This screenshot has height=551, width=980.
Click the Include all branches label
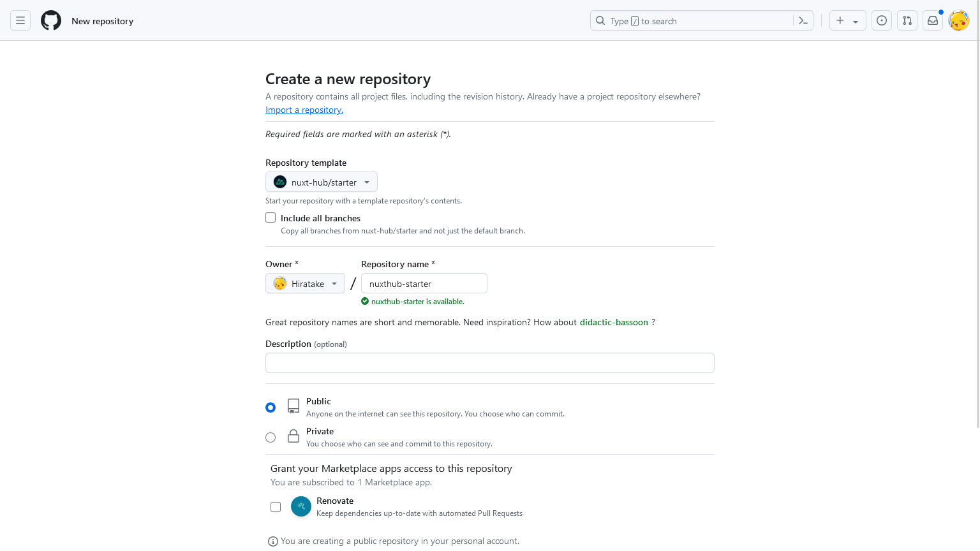pyautogui.click(x=320, y=218)
